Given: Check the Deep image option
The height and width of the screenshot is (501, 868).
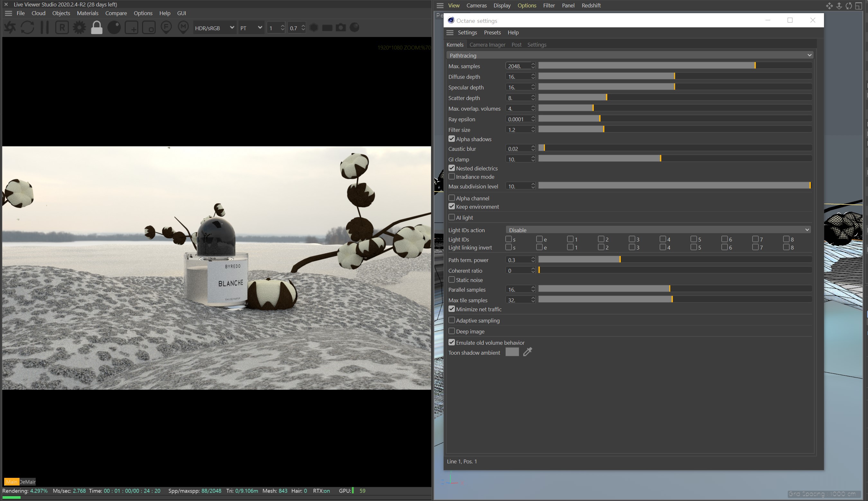Looking at the screenshot, I should pos(452,331).
